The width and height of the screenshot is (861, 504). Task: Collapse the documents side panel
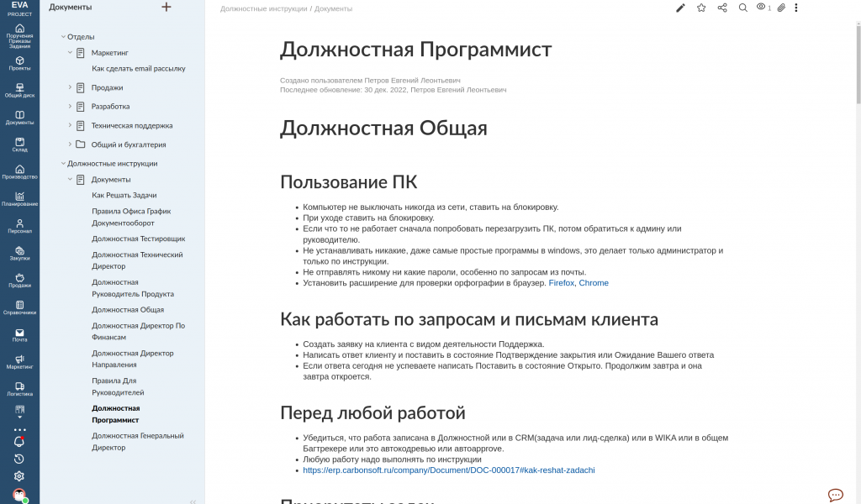[193, 501]
